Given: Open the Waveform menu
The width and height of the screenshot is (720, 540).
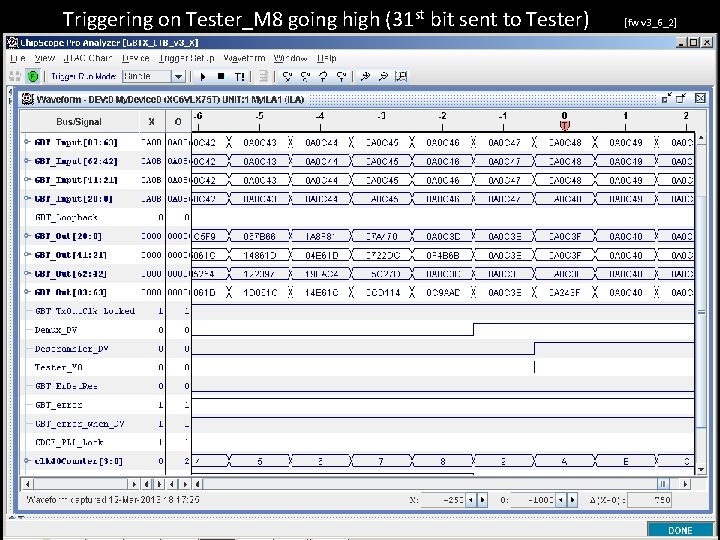Looking at the screenshot, I should click(244, 58).
